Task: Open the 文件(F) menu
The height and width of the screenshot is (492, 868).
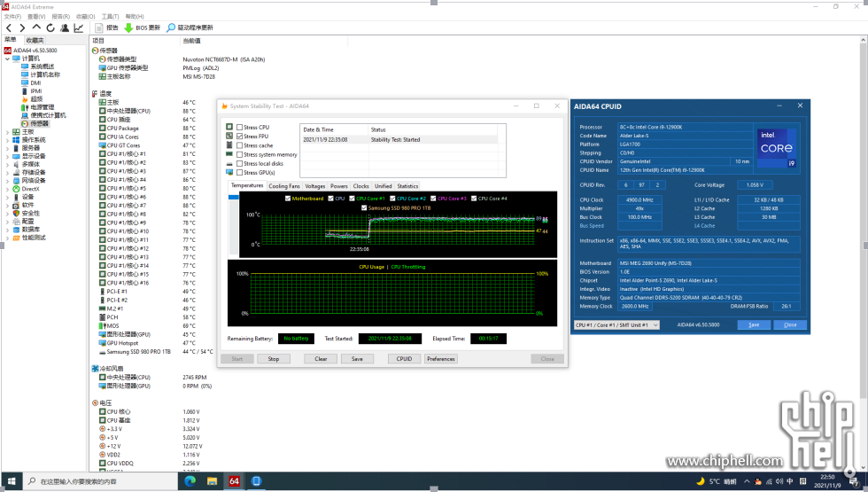Action: (12, 17)
